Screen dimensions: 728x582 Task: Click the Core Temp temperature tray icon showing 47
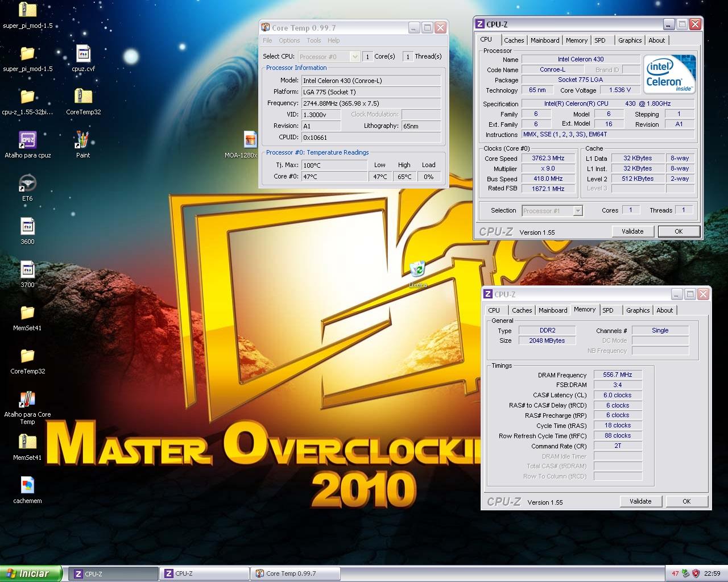(x=675, y=573)
